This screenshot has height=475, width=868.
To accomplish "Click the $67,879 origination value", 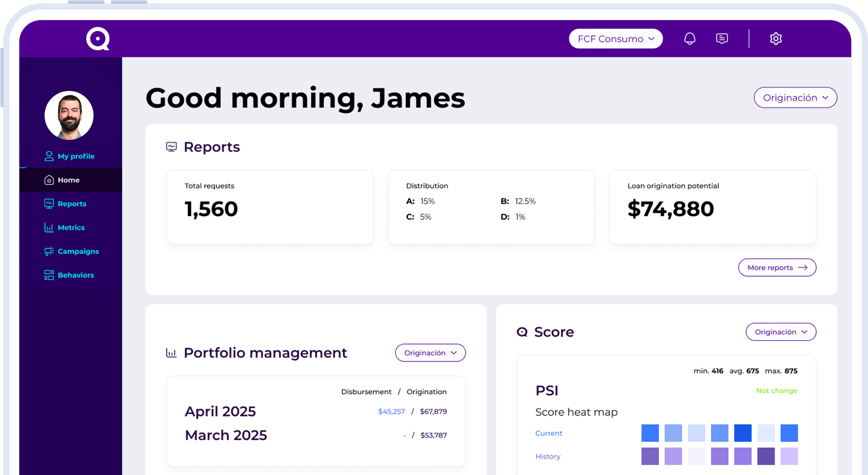I will [433, 412].
